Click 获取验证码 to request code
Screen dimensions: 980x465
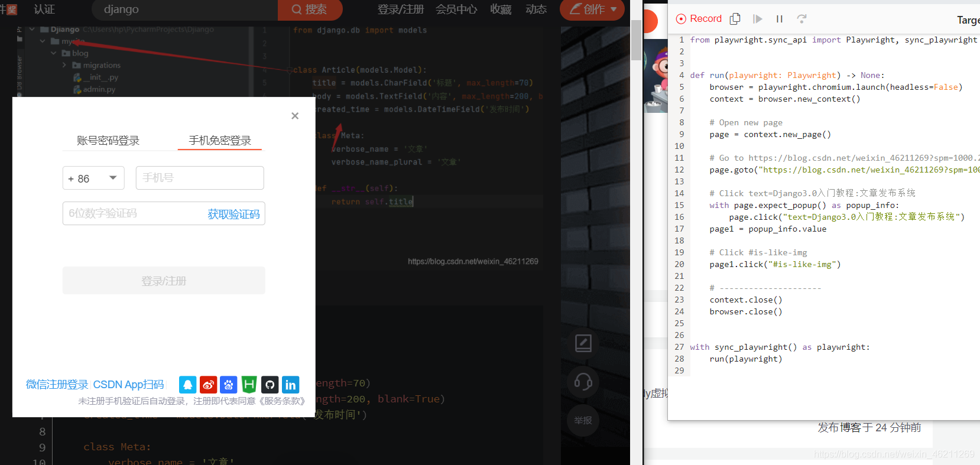[233, 214]
